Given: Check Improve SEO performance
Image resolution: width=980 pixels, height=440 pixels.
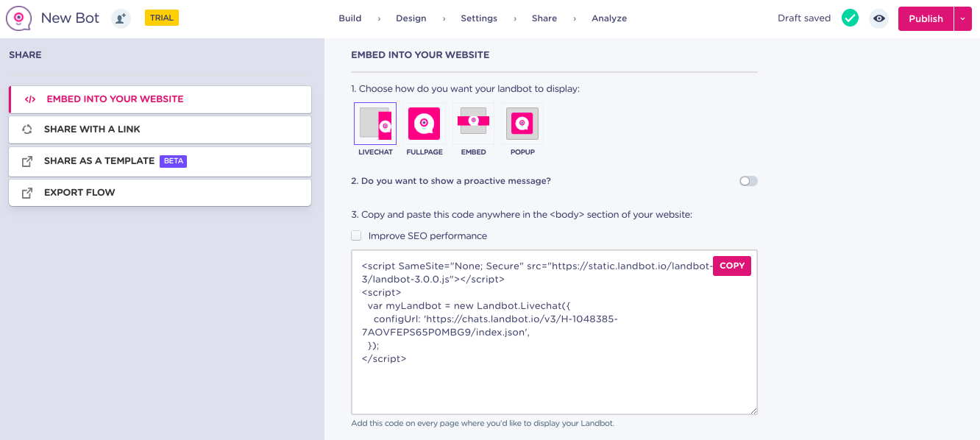Looking at the screenshot, I should (x=356, y=235).
